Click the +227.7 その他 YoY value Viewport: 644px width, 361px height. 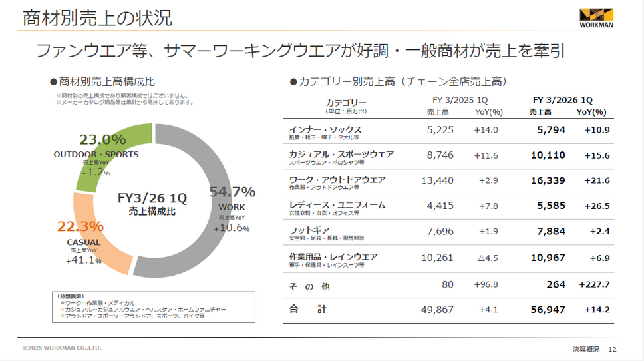(x=594, y=284)
